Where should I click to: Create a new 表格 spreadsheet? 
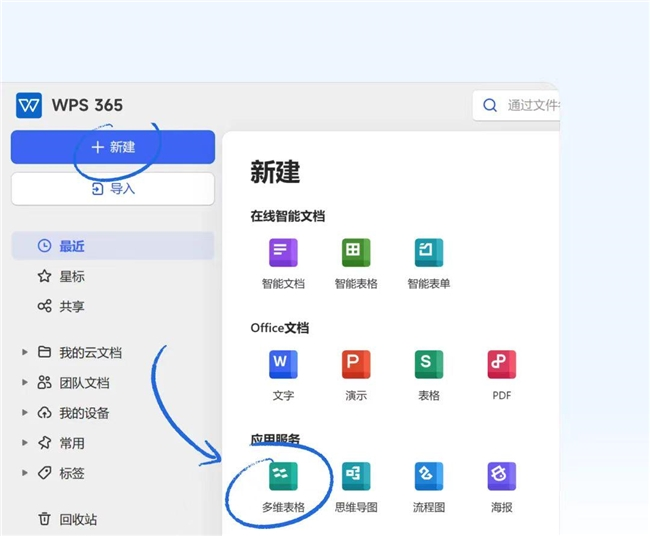[x=429, y=365]
